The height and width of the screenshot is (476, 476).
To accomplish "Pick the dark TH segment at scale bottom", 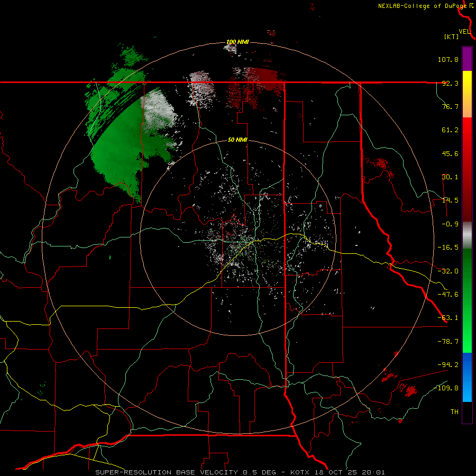I will [467, 412].
